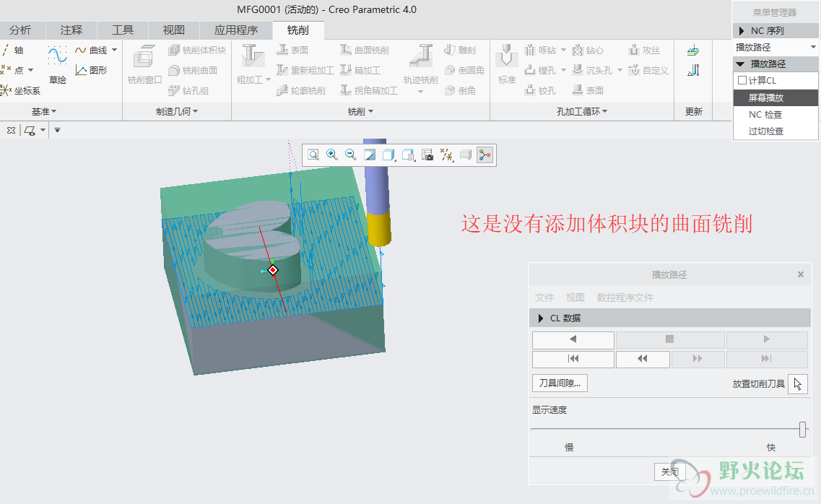
Task: Expand the 点 point dropdown arrow
Action: click(x=31, y=70)
